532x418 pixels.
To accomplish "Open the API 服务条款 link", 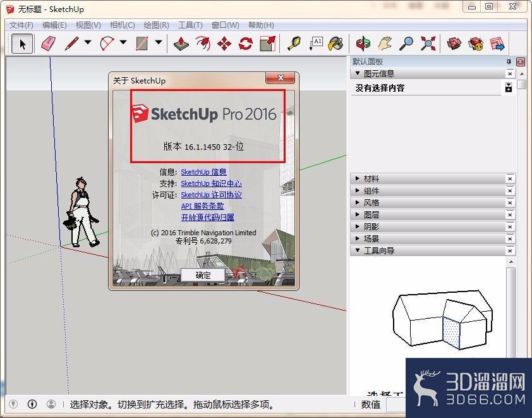I will tap(202, 206).
